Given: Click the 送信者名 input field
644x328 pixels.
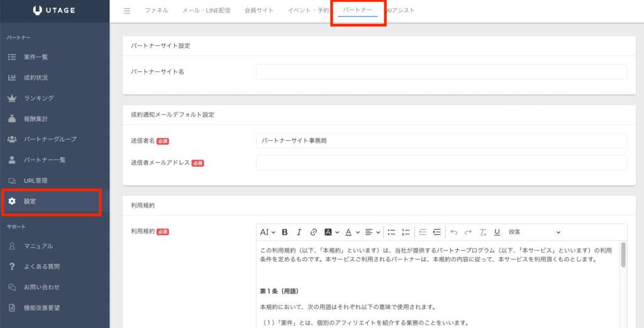Looking at the screenshot, I should 441,140.
